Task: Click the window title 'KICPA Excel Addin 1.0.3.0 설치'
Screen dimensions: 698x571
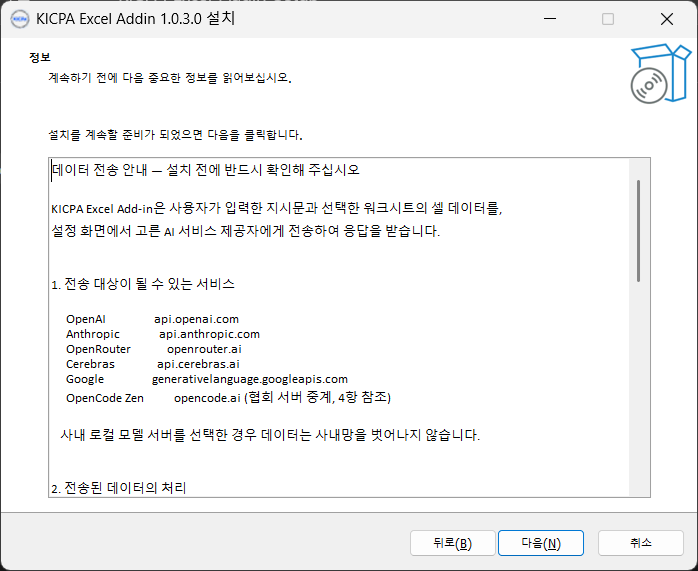Action: click(x=135, y=19)
